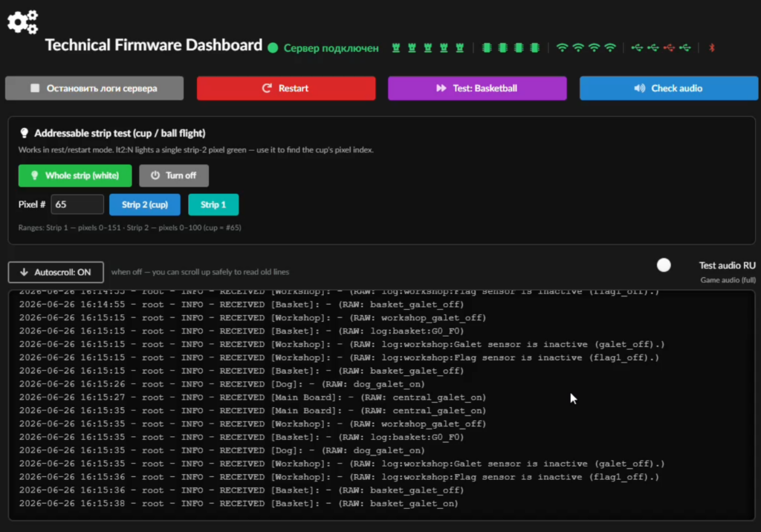Click the last green USB icon

point(684,48)
